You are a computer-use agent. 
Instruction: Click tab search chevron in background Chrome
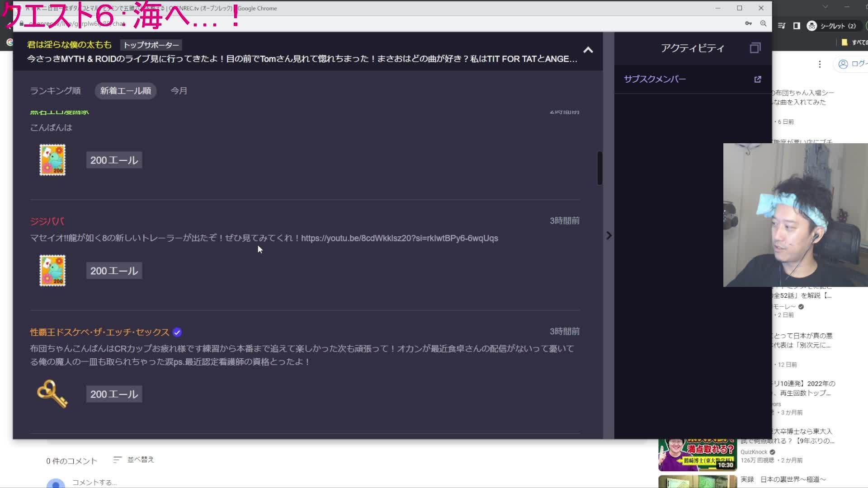[825, 7]
